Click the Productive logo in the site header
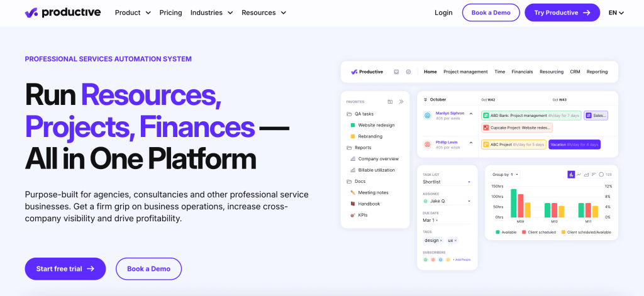Image resolution: width=644 pixels, height=296 pixels. pos(62,13)
